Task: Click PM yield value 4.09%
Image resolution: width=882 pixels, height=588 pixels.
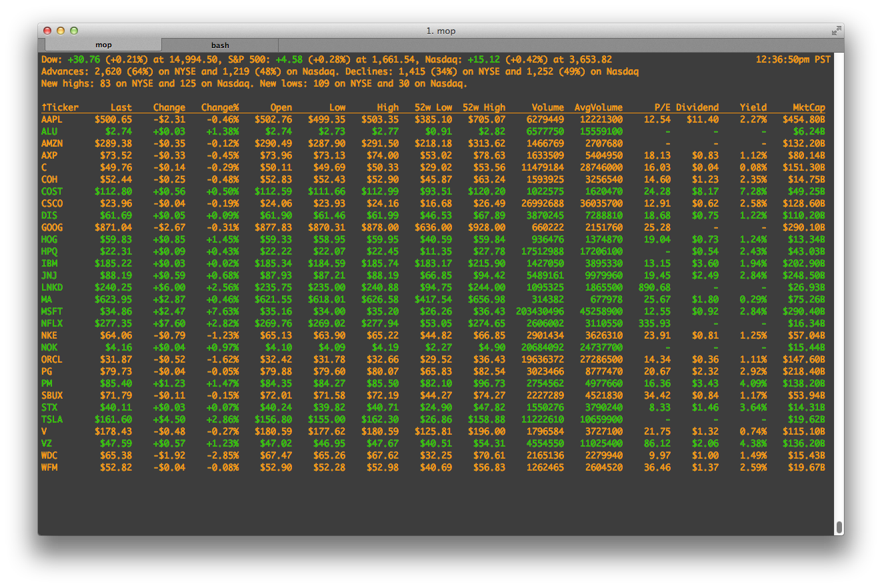Action: [753, 383]
